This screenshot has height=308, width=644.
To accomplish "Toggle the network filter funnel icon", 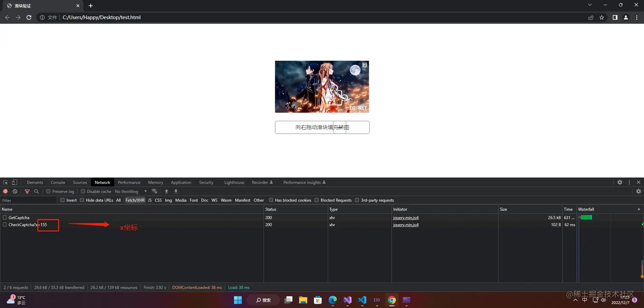I will coord(27,191).
